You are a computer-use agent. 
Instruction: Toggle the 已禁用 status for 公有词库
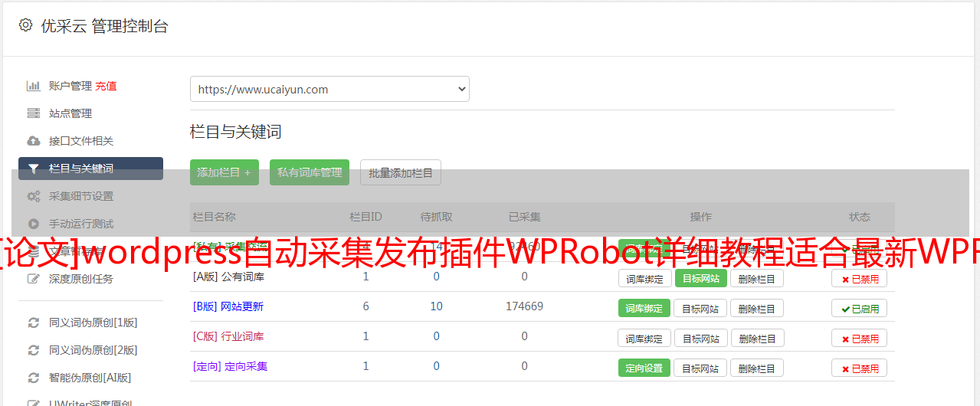[x=860, y=279]
